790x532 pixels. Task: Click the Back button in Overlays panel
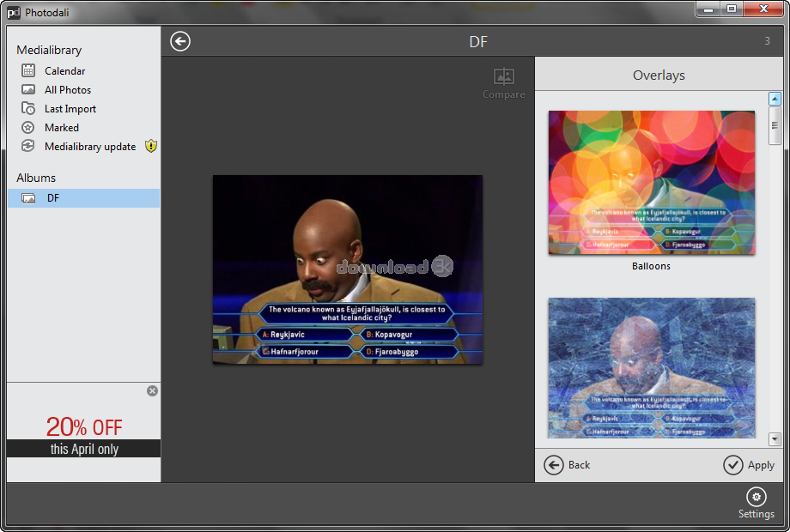(x=568, y=465)
